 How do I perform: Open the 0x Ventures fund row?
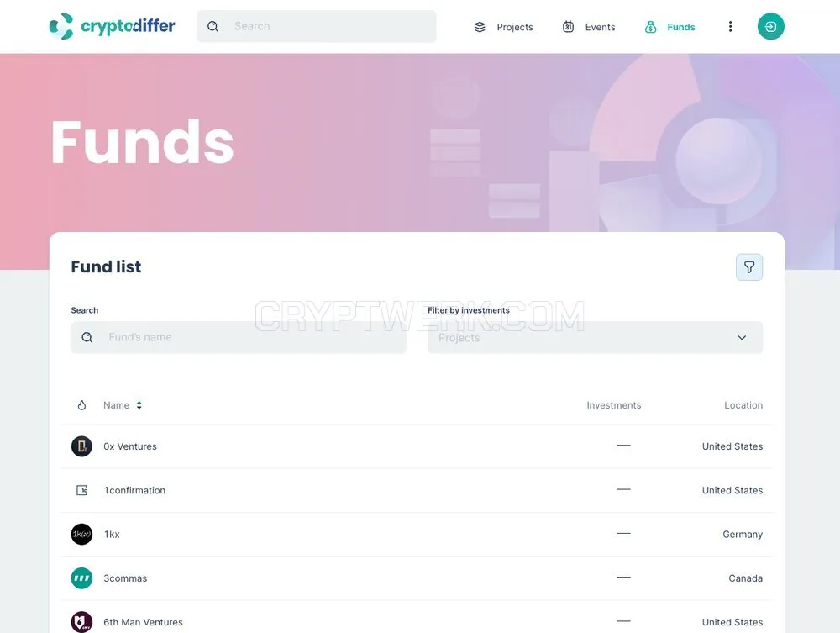click(x=417, y=446)
